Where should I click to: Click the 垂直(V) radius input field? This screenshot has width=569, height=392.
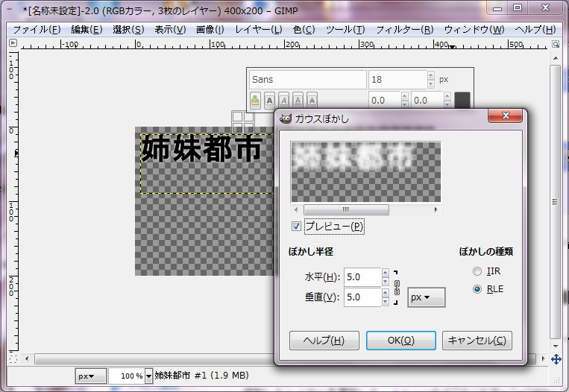click(362, 297)
